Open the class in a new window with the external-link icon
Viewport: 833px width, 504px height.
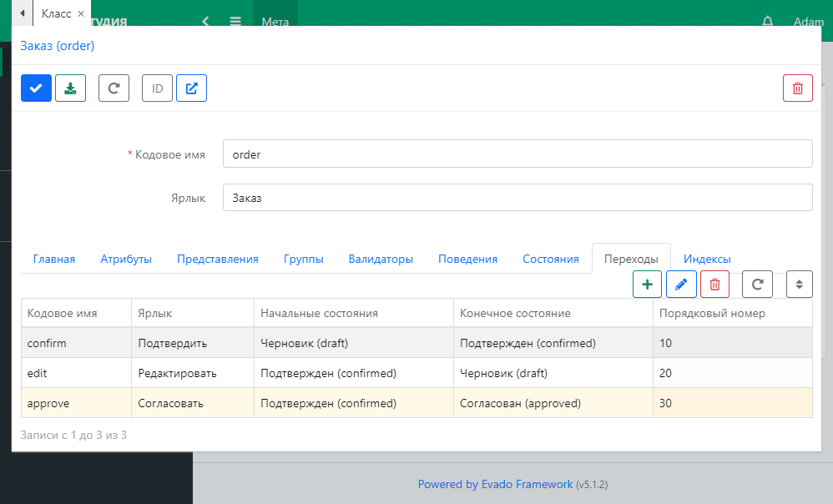click(192, 88)
